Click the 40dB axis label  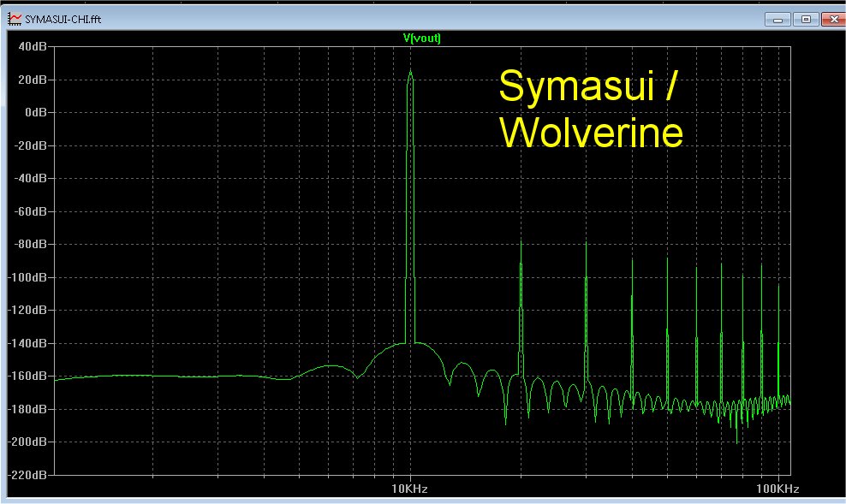(33, 46)
